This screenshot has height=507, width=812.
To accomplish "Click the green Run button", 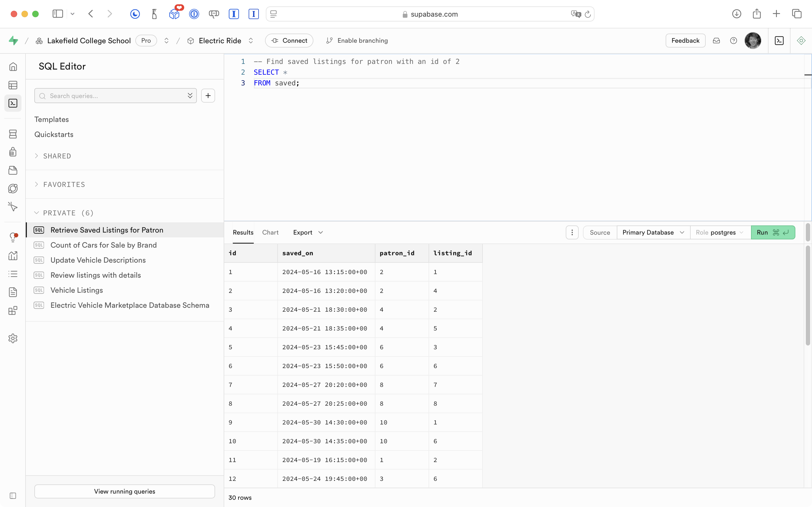I will tap(773, 232).
